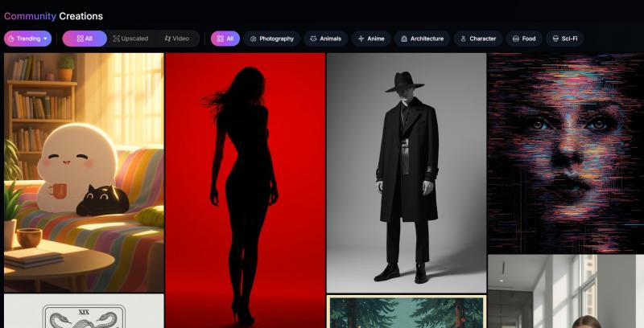Viewport: 644px width, 328px height.
Task: Click the camera icon on Photography chip
Action: 254,39
